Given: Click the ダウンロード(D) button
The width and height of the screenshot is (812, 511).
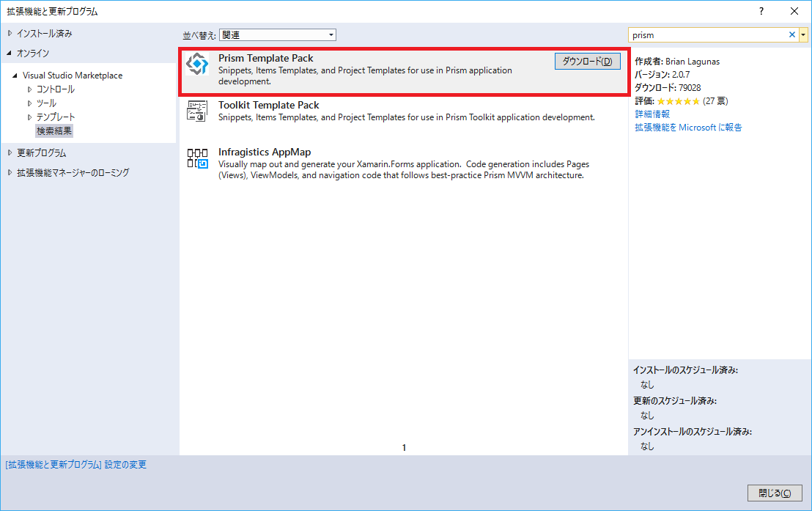Looking at the screenshot, I should click(587, 61).
